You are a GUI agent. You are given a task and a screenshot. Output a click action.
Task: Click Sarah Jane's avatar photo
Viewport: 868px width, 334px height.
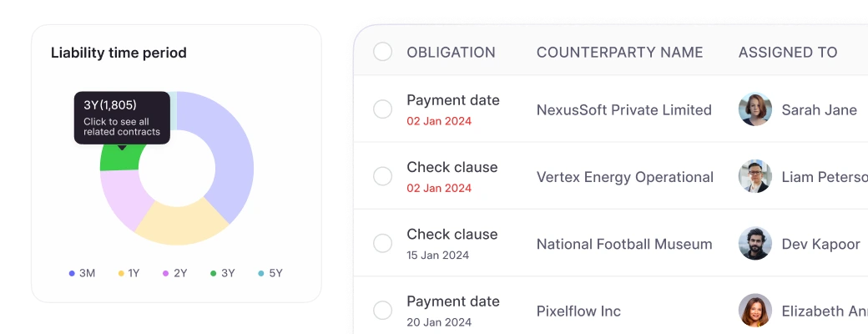click(x=755, y=109)
